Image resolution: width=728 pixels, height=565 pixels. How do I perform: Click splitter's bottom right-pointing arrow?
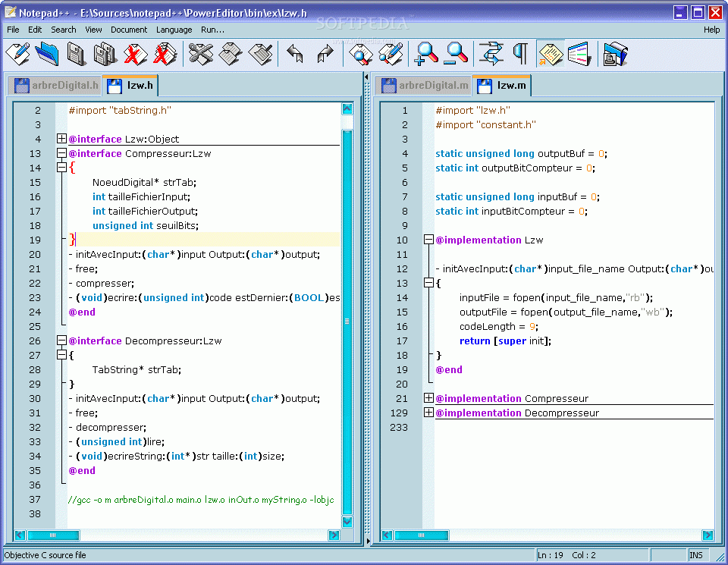[x=368, y=541]
